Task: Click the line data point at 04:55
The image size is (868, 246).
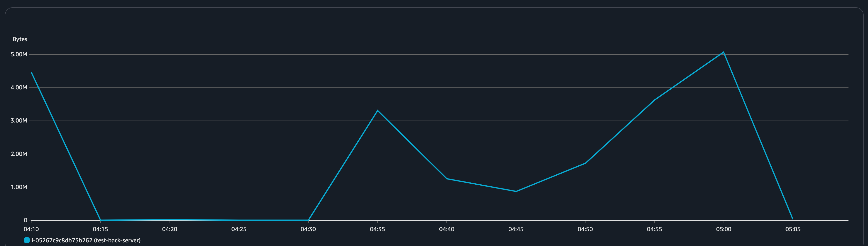Action: (x=654, y=100)
